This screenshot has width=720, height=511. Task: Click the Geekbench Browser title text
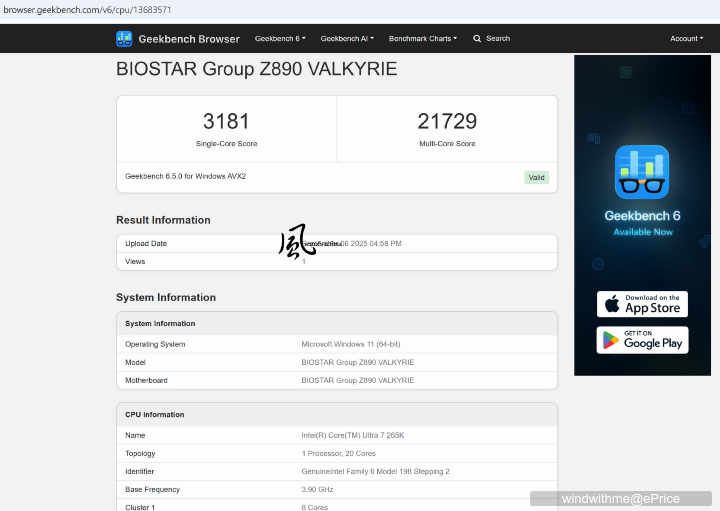[189, 39]
